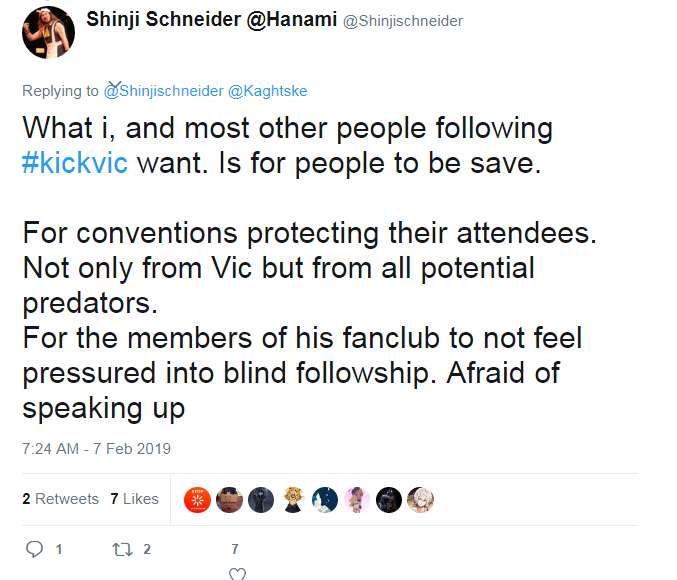
Task: View the 2 Retweets list
Action: (60, 499)
